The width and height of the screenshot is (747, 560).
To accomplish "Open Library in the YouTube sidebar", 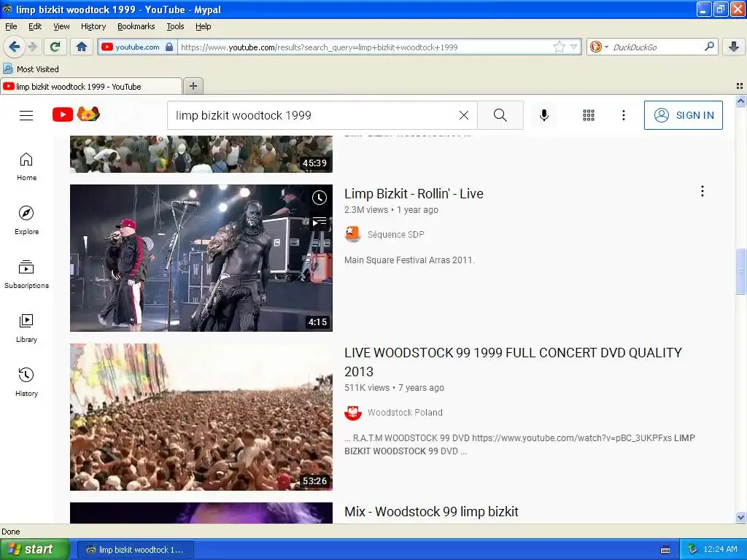I will pos(27,329).
